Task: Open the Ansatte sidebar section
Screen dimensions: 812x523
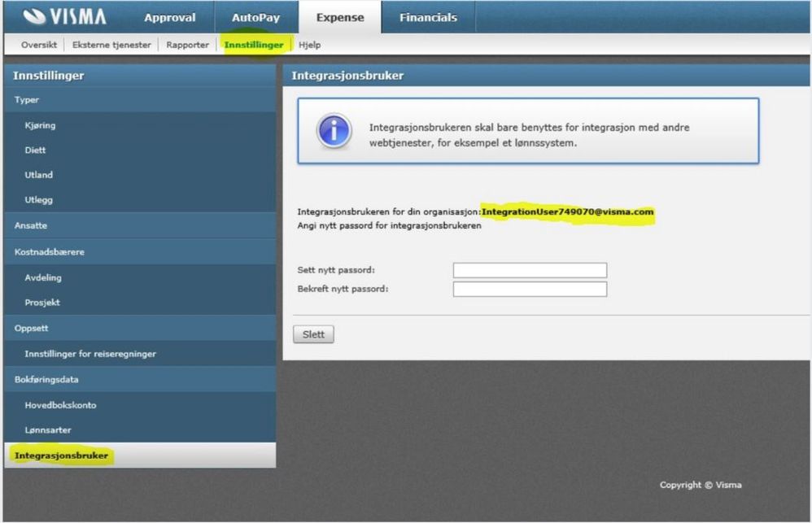Action: click(140, 226)
